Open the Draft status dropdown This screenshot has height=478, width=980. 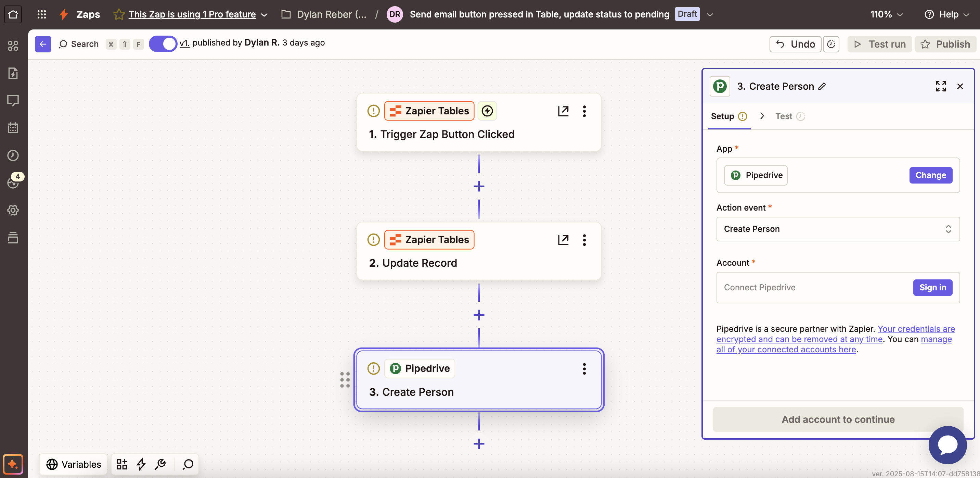tap(710, 14)
